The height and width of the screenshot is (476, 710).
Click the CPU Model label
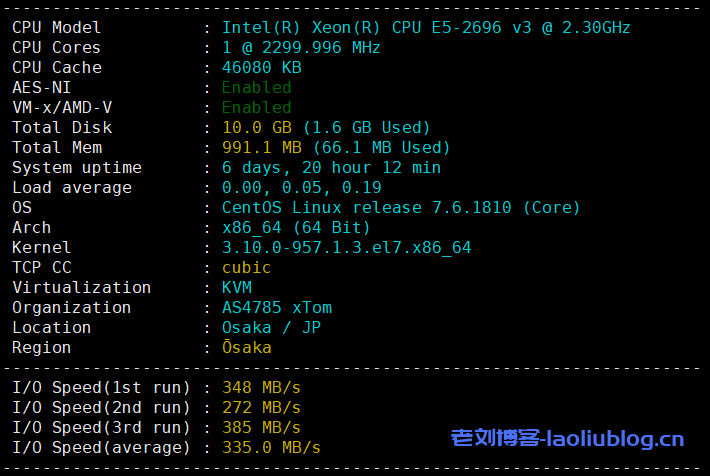point(56,27)
